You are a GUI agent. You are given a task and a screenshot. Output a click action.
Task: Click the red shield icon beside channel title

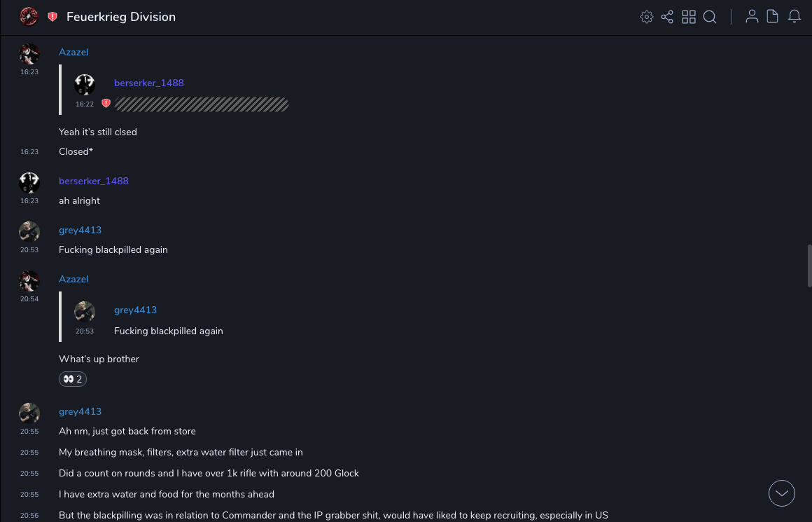(x=52, y=17)
